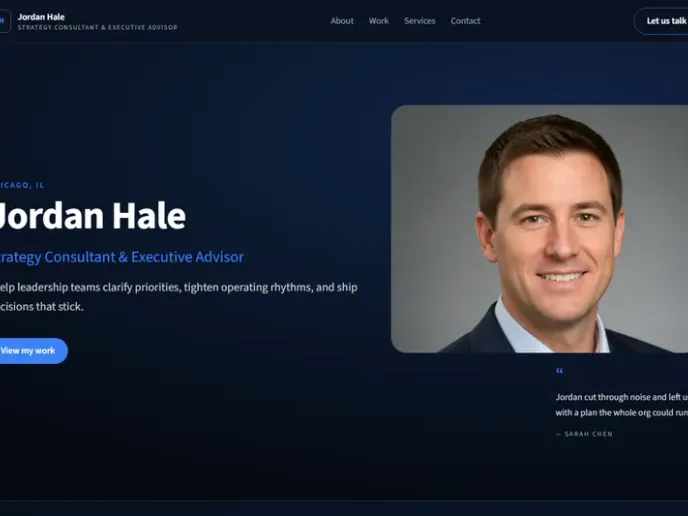Click the testimonial text starting 'Jordan cut through noise'
The image size is (688, 516).
[x=621, y=405]
